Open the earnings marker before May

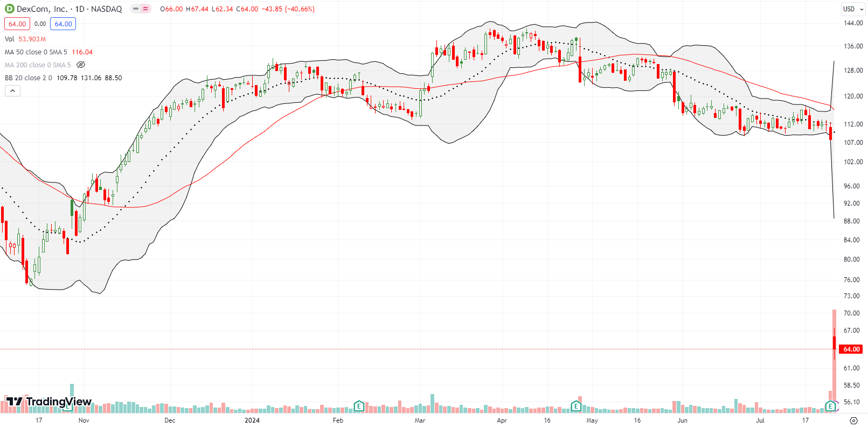click(576, 406)
